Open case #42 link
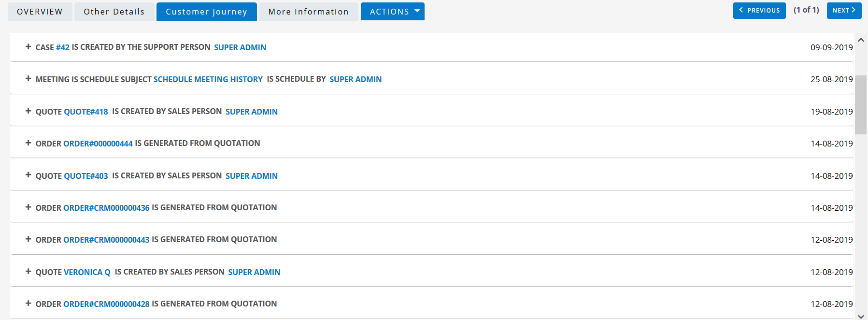This screenshot has height=320, width=868. (x=63, y=47)
